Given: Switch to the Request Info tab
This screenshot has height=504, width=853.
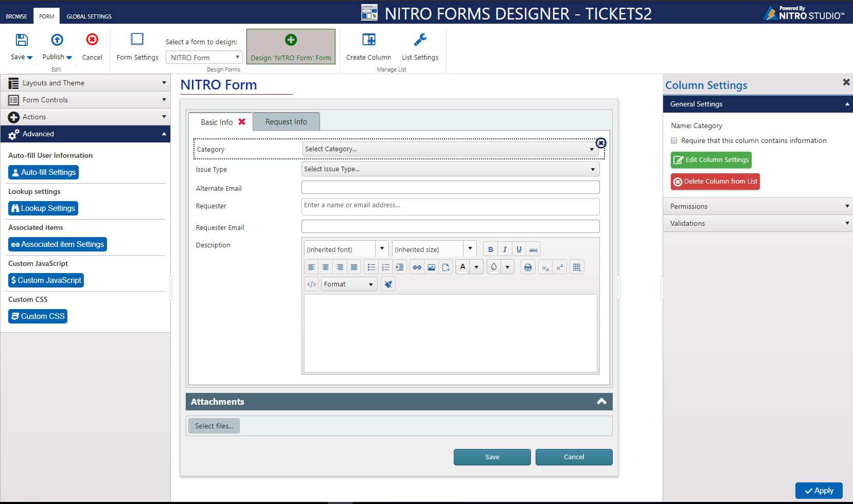Looking at the screenshot, I should 286,122.
